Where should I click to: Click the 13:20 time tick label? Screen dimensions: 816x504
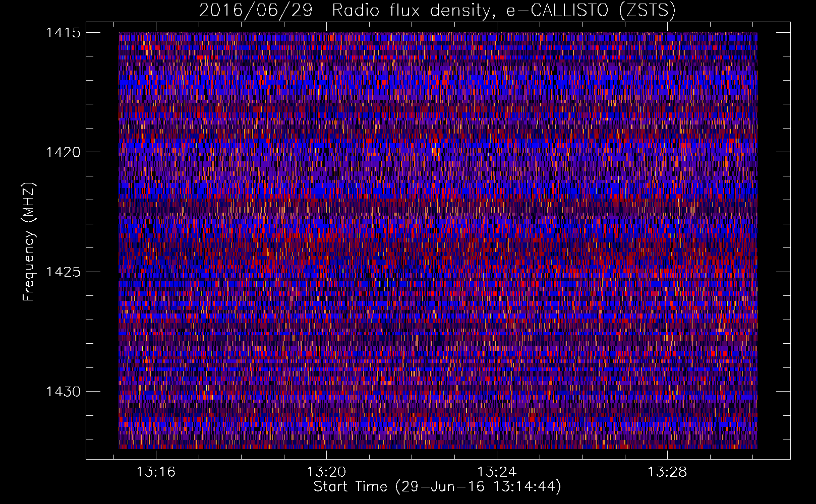point(327,472)
